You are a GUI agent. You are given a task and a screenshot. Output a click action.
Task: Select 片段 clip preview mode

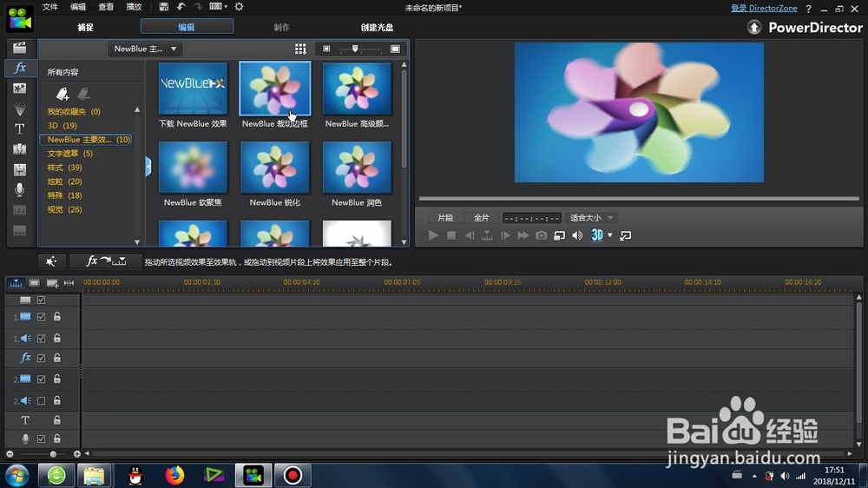445,218
